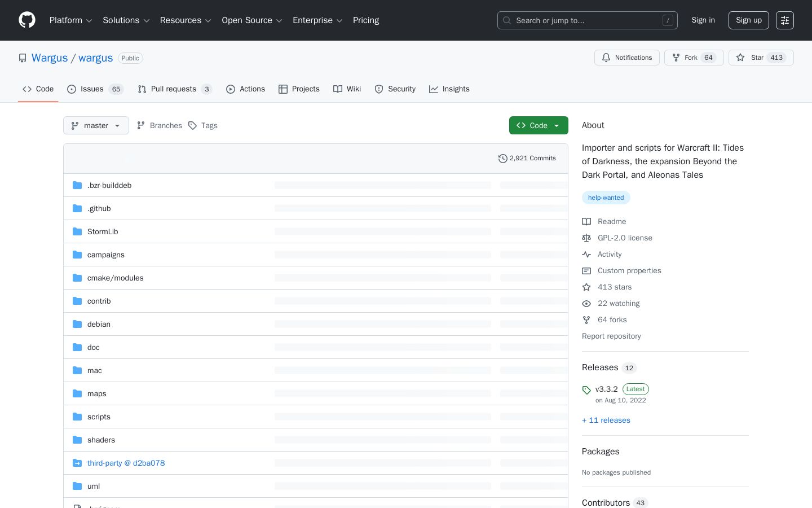Click the watching eye icon
Viewport: 812px width, 508px height.
[586, 304]
